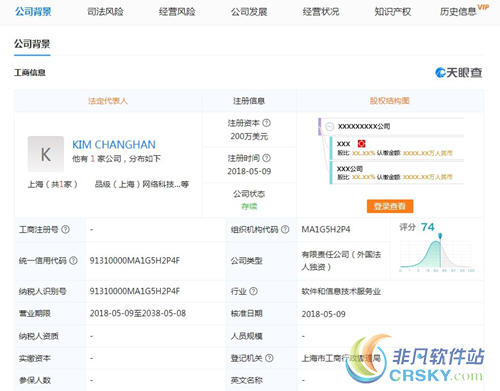500x391 pixels.
Task: Select the 2018-05-09 registration date under 注册时间
Action: coord(249,171)
